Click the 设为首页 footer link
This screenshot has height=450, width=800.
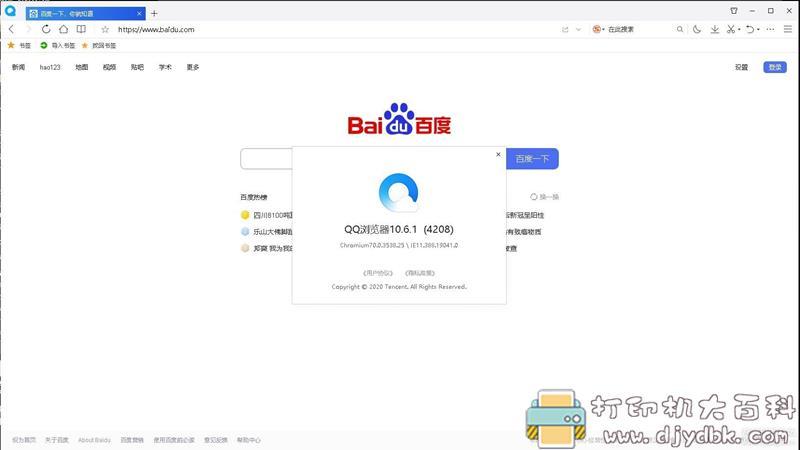coord(24,440)
